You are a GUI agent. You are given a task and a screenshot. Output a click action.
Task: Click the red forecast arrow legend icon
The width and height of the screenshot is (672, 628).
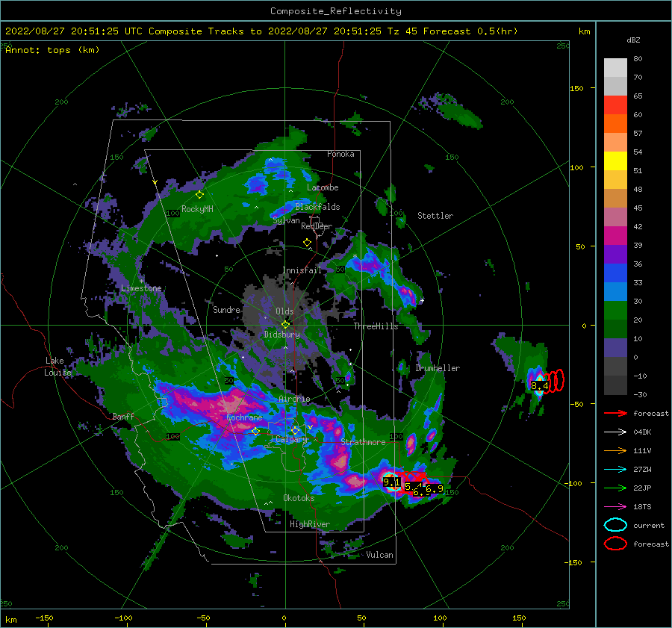615,413
